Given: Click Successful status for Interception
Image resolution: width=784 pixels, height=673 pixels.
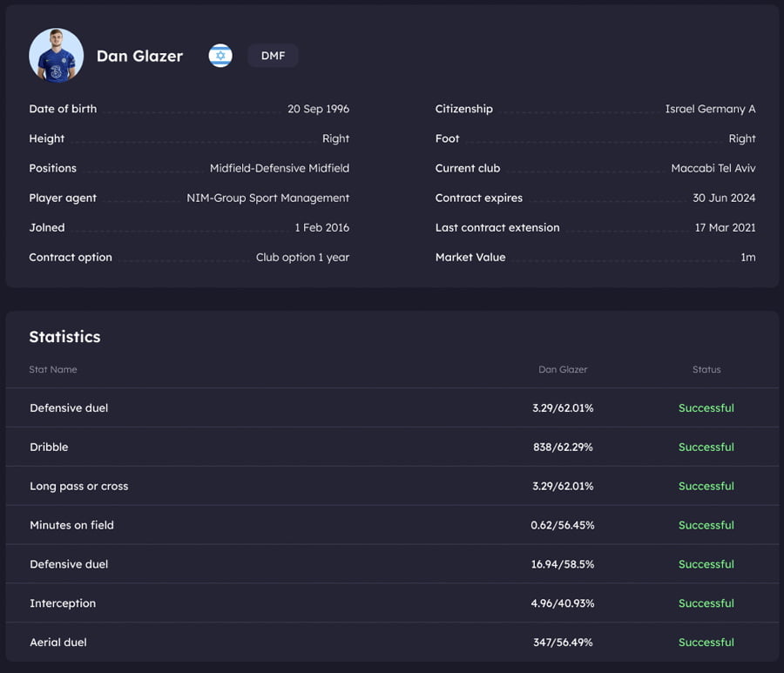Looking at the screenshot, I should point(706,603).
